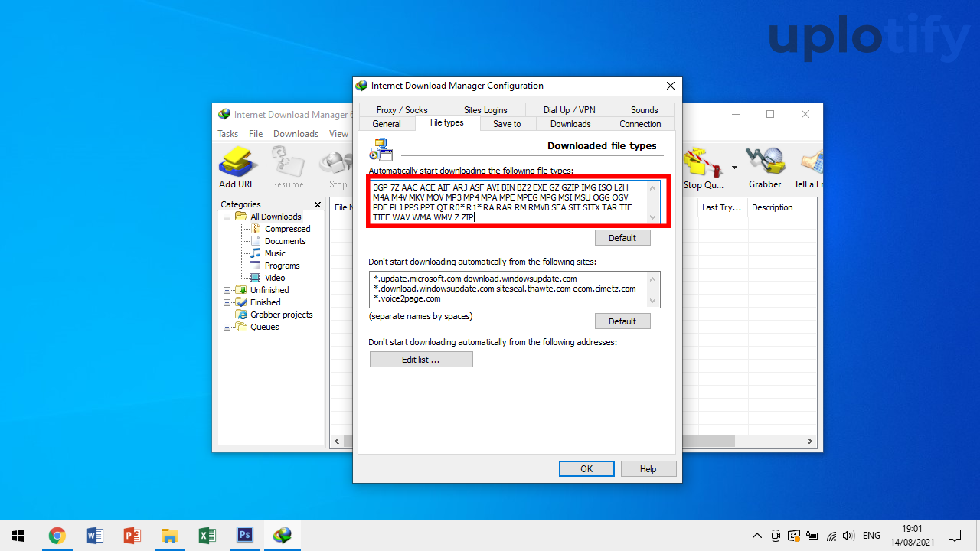Click the Last Try column header
Screen dimensions: 980x551
pyautogui.click(x=722, y=207)
